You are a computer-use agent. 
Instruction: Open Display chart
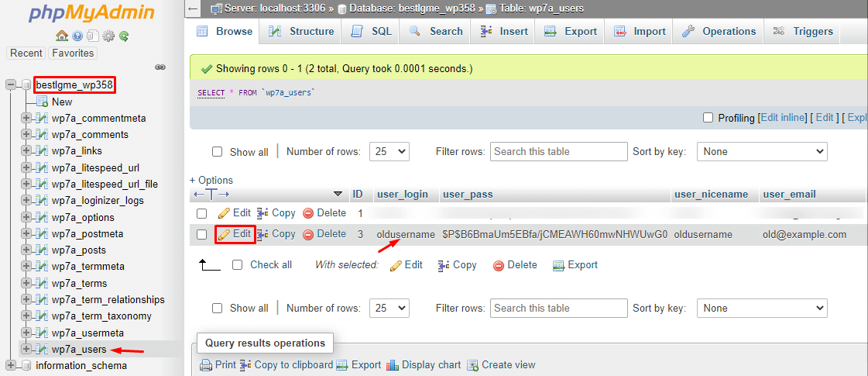coord(424,365)
